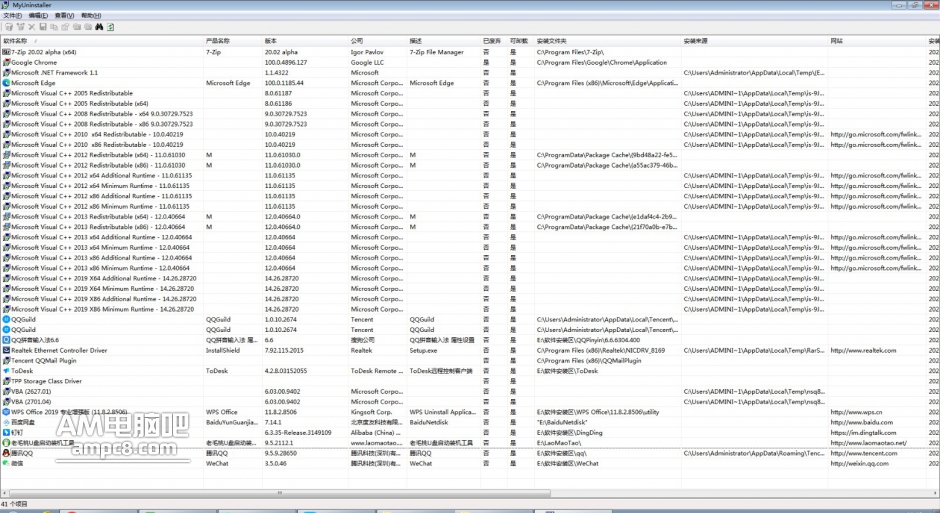Click the "E:\BaiduNetdisk" folder cell

562,422
